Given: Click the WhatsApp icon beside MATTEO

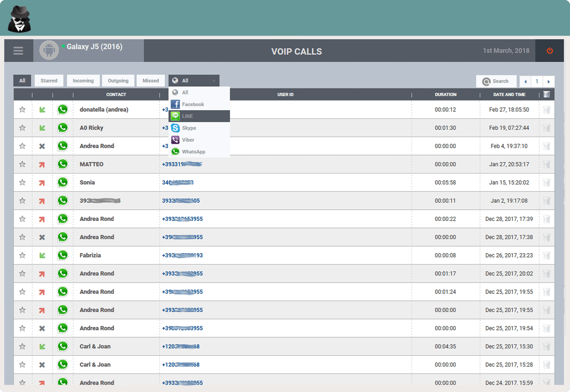Looking at the screenshot, I should tap(63, 164).
